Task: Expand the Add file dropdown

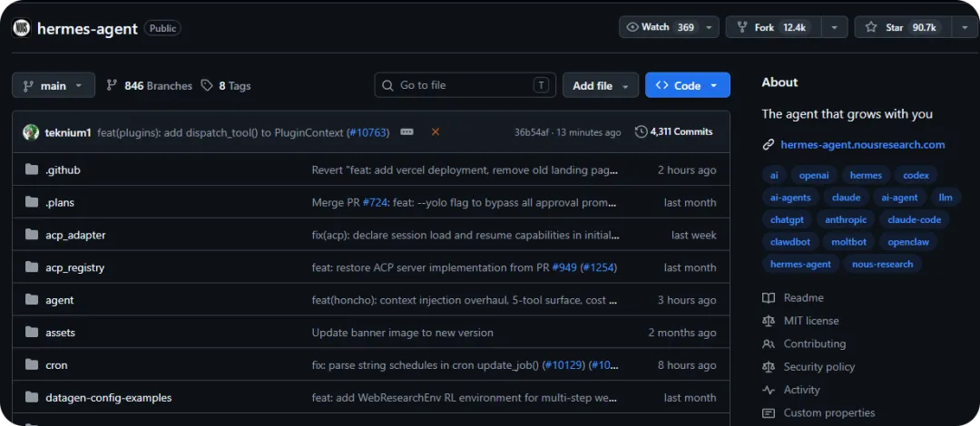Action: (x=600, y=85)
